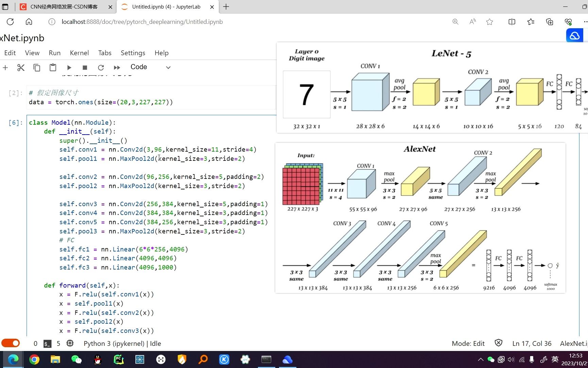Viewport: 588px width, 368px height.
Task: Click the kernel chip icon in status bar
Action: click(x=70, y=343)
